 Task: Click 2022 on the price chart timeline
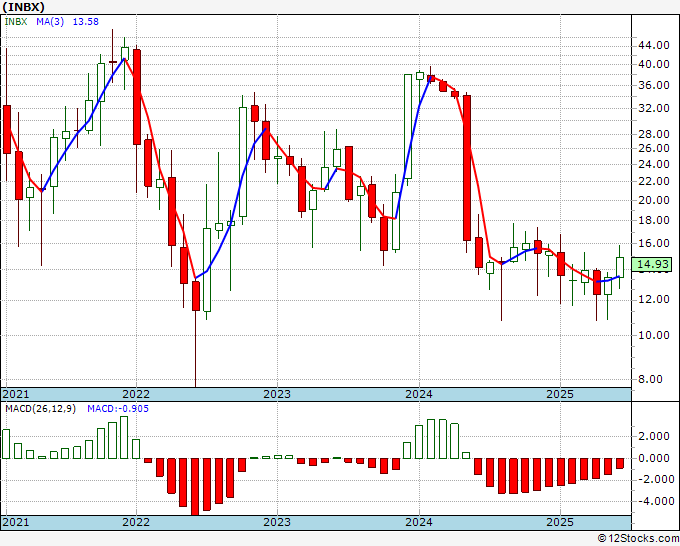point(136,394)
